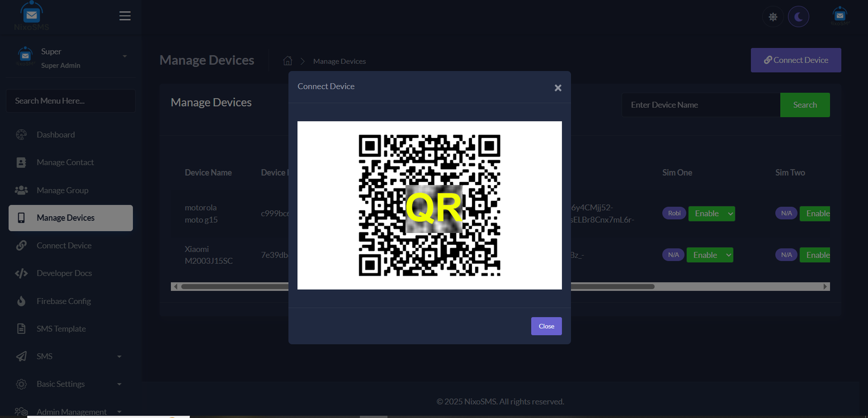Click the Manage Group people icon
This screenshot has height=418, width=868.
tap(21, 191)
